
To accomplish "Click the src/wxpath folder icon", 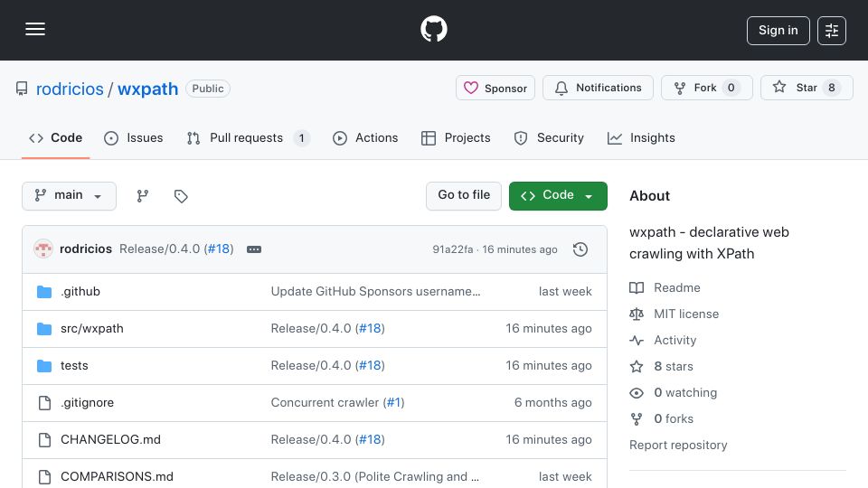I will (x=44, y=329).
